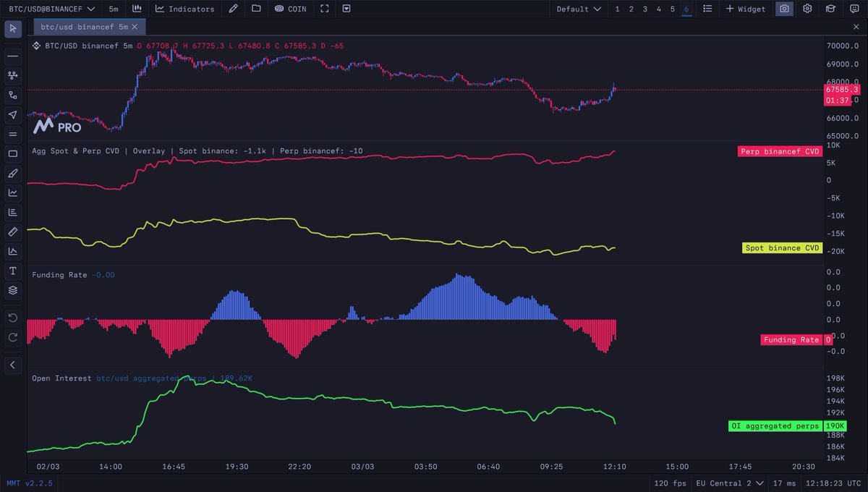Redo the last drawing action
The width and height of the screenshot is (868, 492).
(13, 337)
